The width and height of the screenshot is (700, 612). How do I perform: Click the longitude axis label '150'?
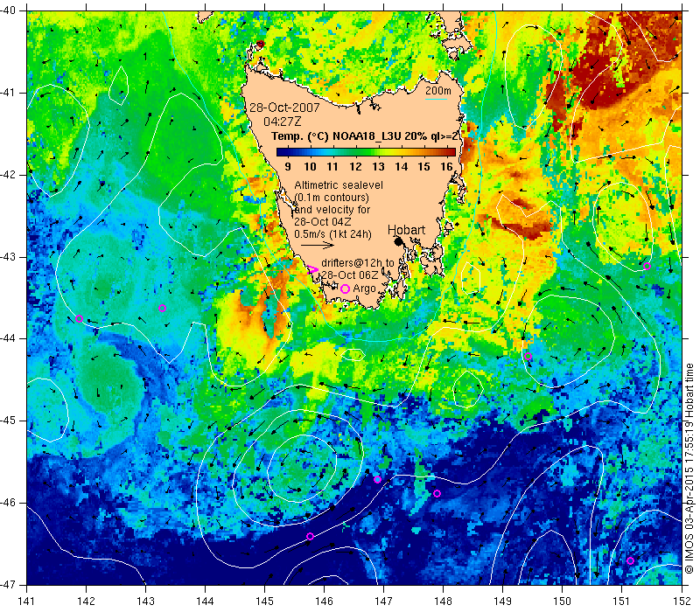click(562, 601)
